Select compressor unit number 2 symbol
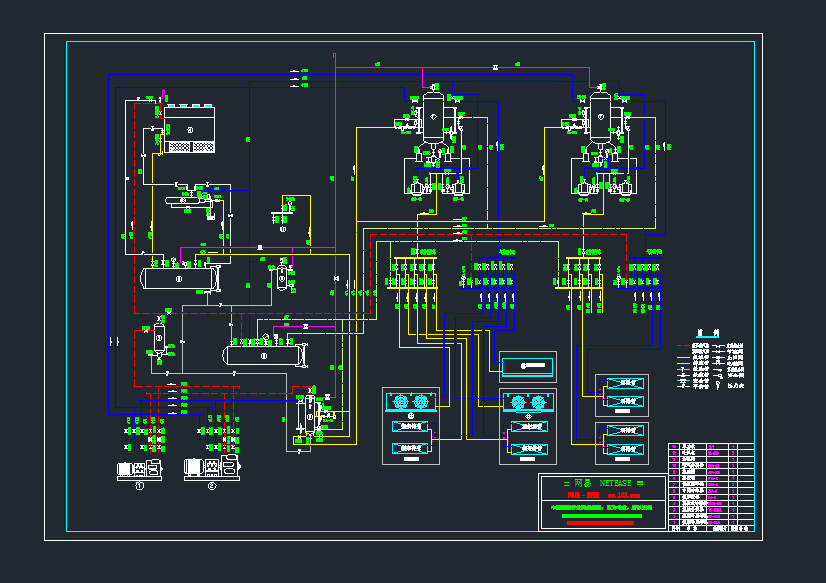Screen dimensions: 826x583 (212, 468)
